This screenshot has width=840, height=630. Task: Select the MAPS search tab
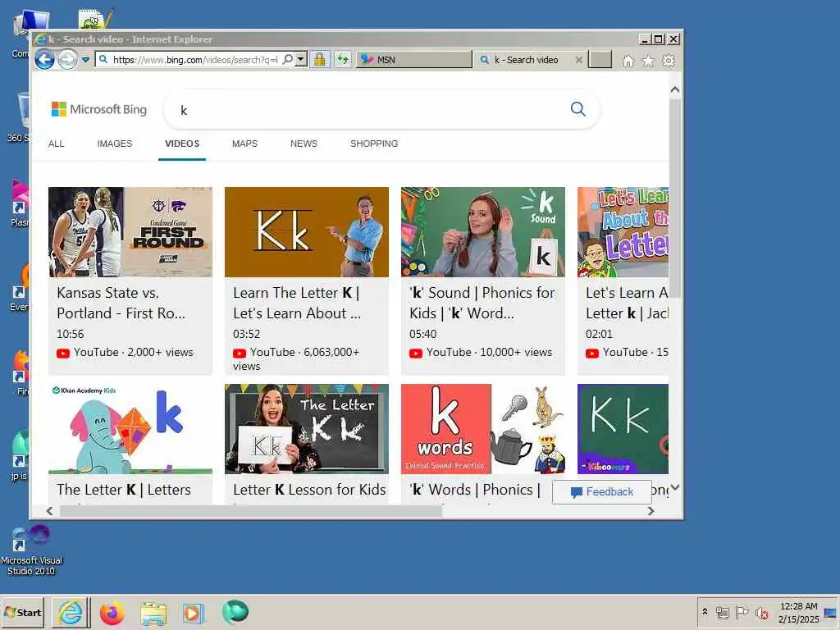[x=244, y=144]
